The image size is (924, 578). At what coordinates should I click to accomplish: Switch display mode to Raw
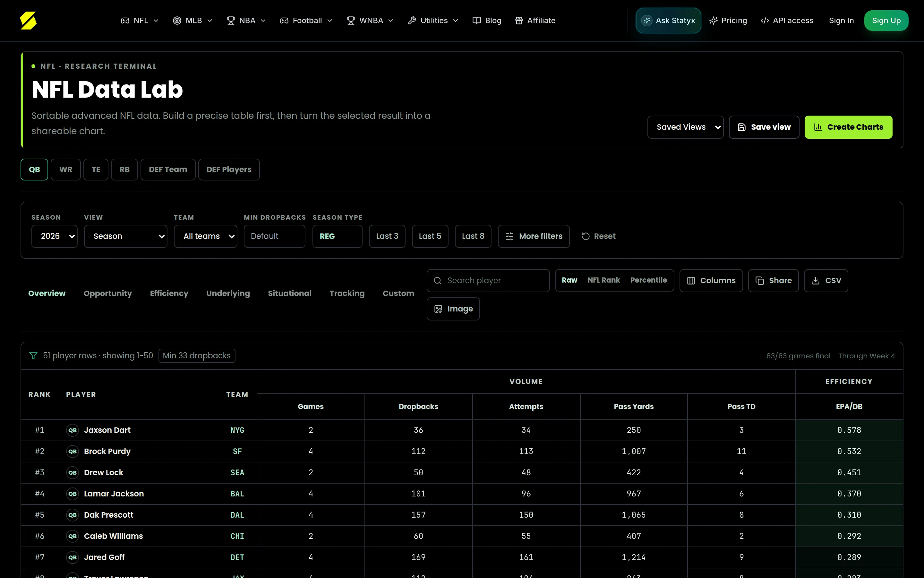coord(569,280)
